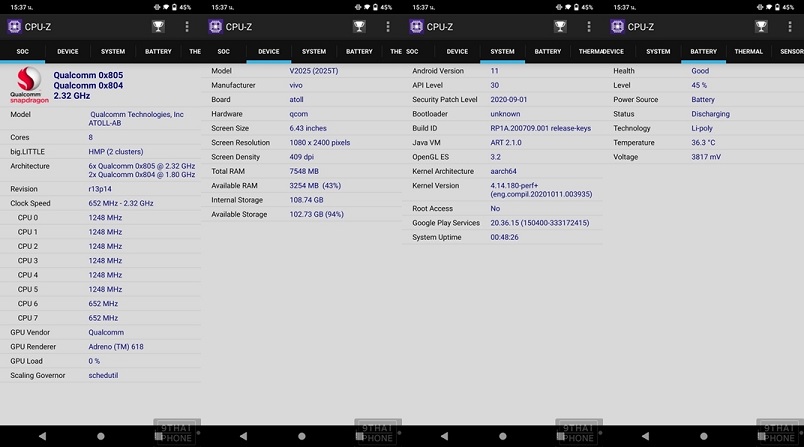Viewport: 804px width, 447px height.
Task: Open the three-dot overflow menu on the System info screen
Action: [589, 27]
